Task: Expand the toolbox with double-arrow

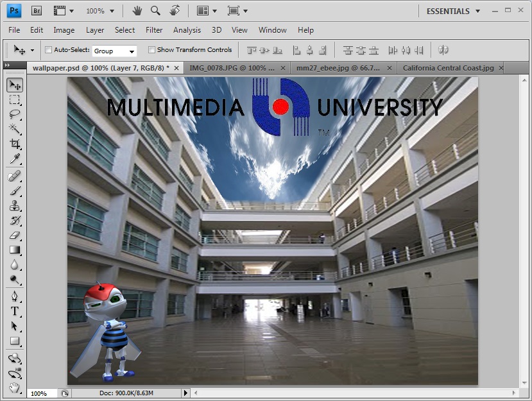Action: pyautogui.click(x=8, y=65)
